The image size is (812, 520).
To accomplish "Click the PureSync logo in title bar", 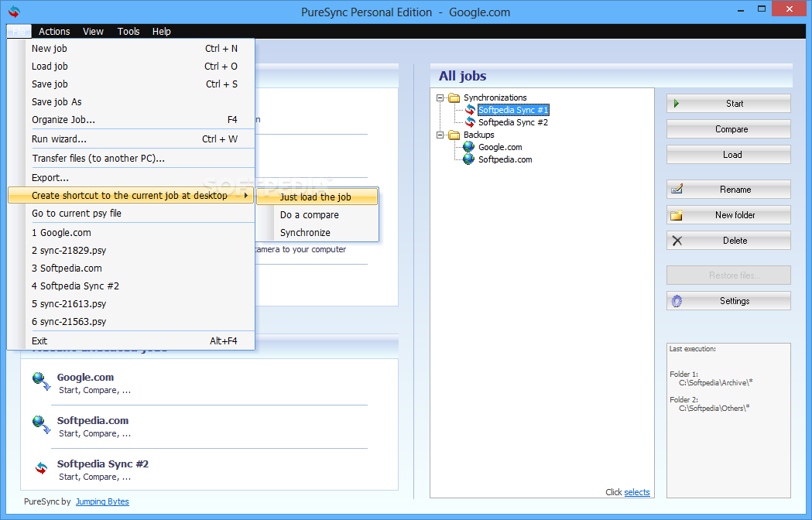I will pos(15,12).
